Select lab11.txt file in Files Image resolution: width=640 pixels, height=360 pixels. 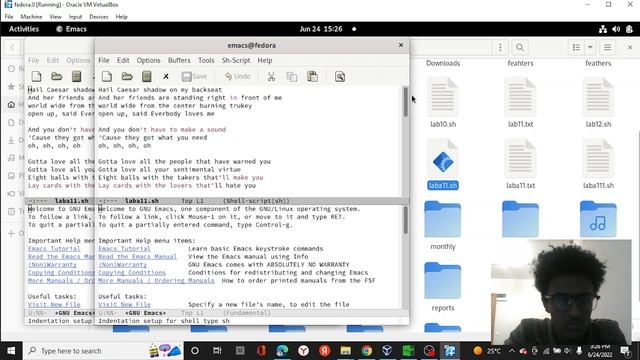[x=520, y=103]
